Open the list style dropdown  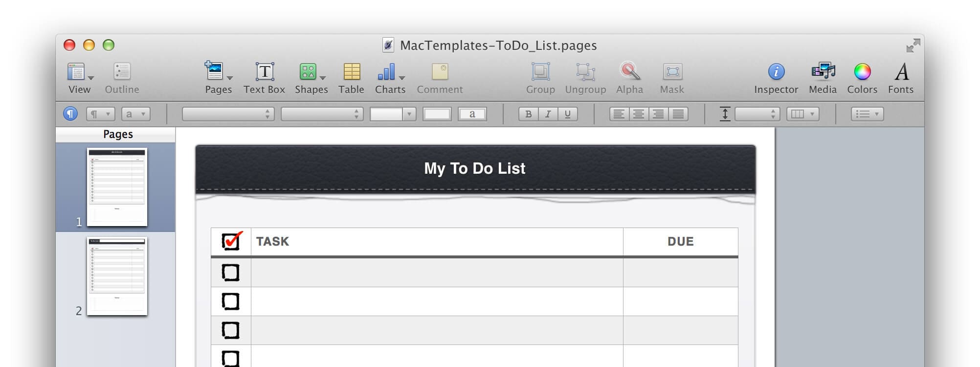868,114
